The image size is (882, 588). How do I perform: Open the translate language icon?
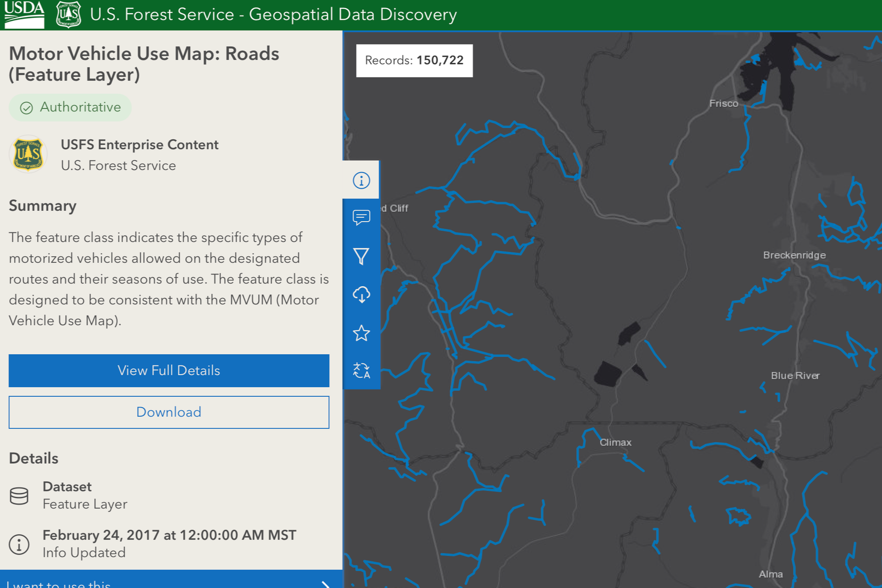[361, 371]
